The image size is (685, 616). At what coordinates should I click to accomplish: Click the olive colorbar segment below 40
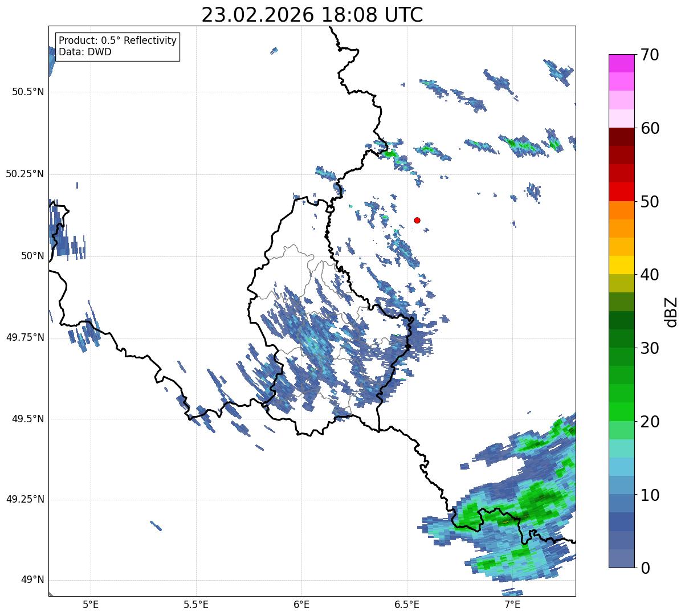[622, 283]
